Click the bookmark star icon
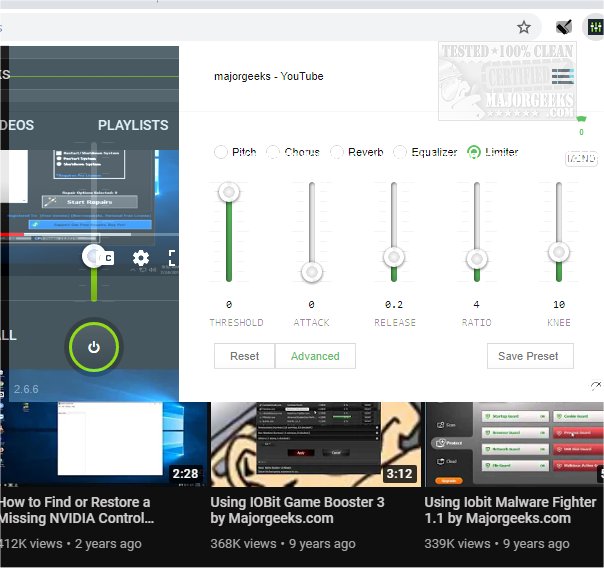 pos(523,27)
